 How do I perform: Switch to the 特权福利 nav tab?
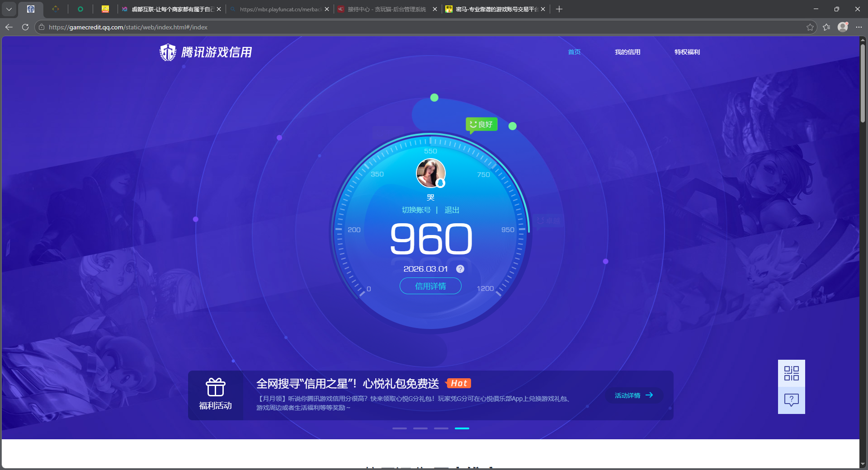[687, 52]
